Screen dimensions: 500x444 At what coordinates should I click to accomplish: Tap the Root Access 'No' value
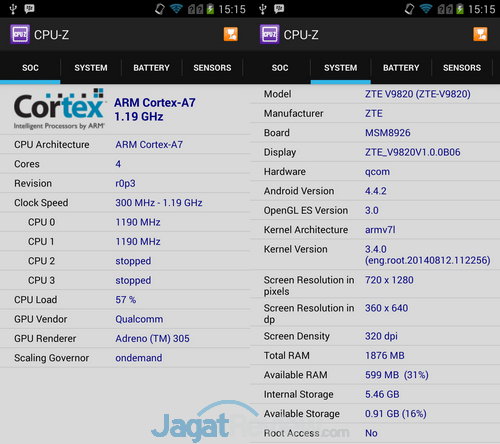click(x=371, y=433)
